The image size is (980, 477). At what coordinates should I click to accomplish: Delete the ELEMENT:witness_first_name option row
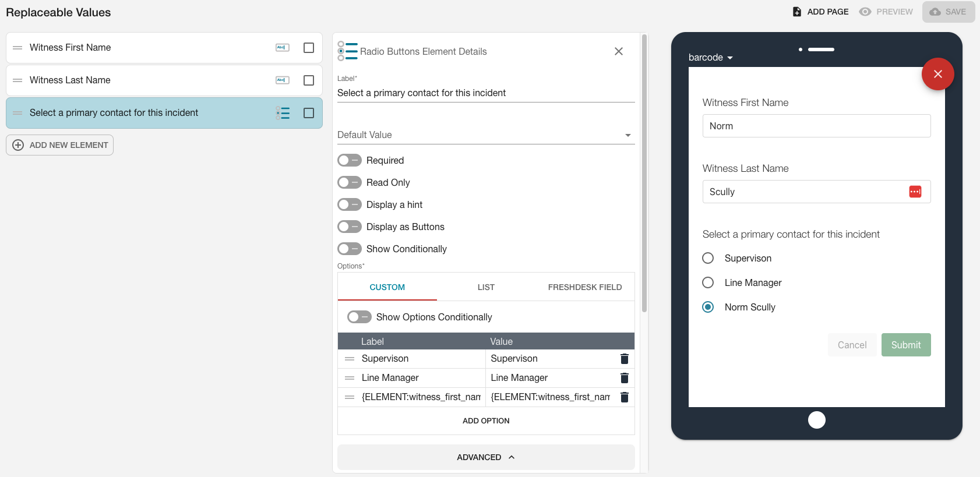click(625, 397)
